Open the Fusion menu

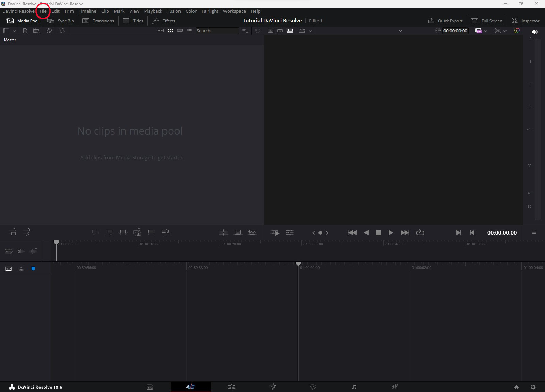point(174,11)
